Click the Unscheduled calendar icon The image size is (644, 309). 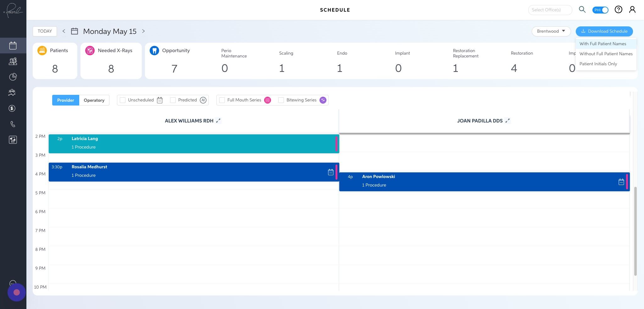tap(160, 100)
